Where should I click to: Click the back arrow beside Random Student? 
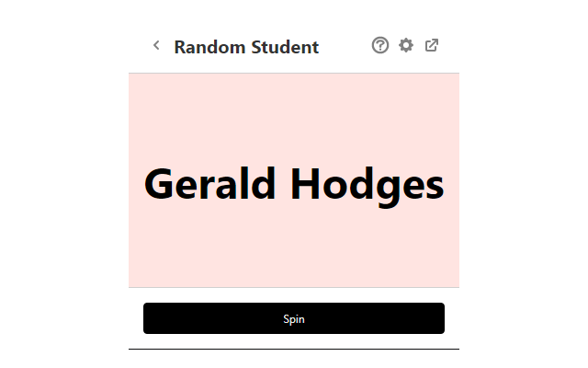point(156,45)
